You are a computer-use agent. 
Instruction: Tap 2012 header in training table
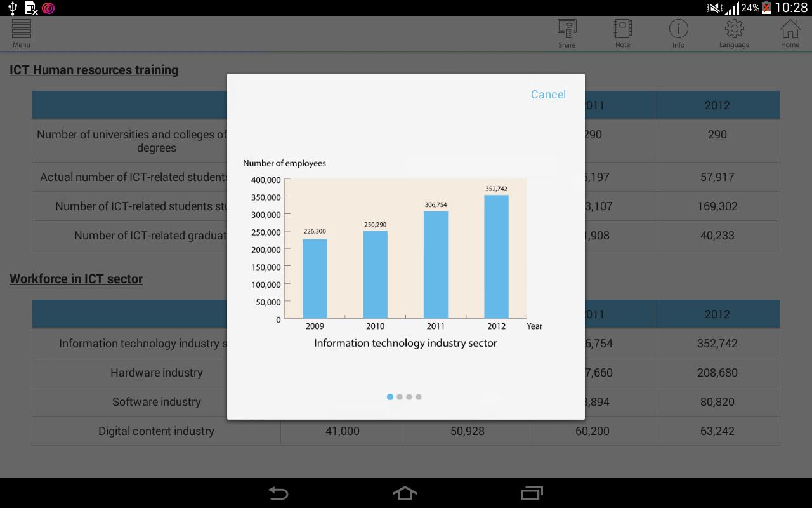[x=717, y=105]
